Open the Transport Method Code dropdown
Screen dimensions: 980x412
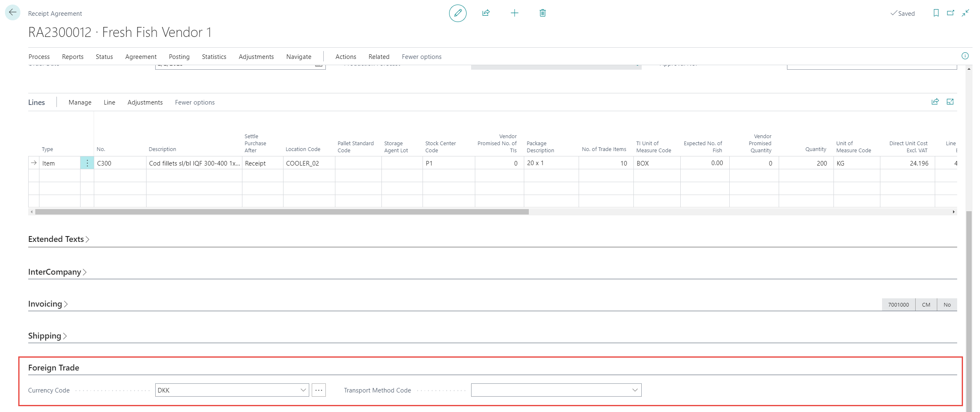click(x=634, y=390)
